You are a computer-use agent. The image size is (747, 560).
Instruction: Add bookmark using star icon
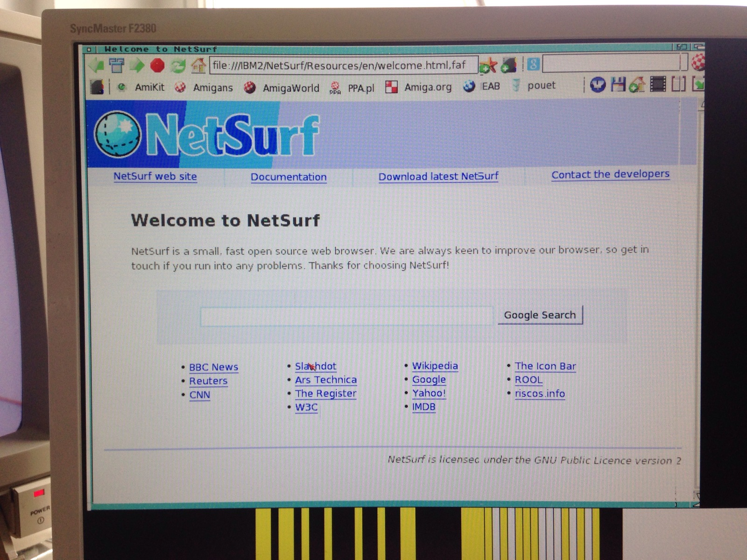[x=488, y=66]
